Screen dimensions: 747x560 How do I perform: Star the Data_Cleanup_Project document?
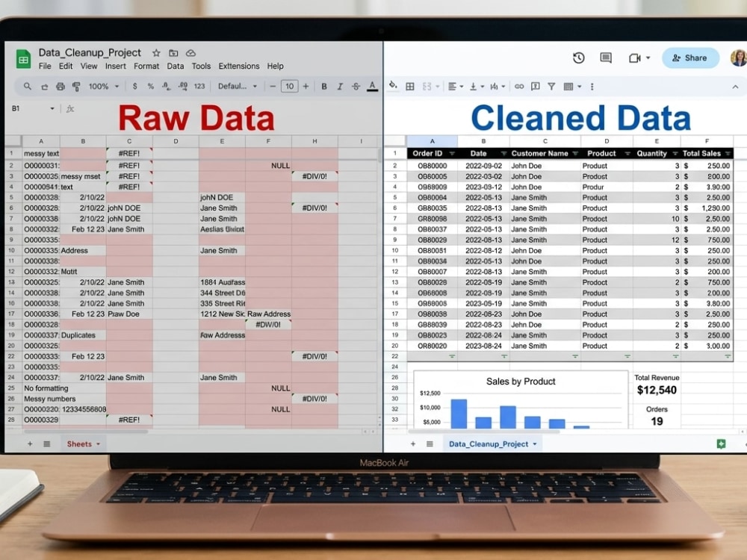[156, 53]
